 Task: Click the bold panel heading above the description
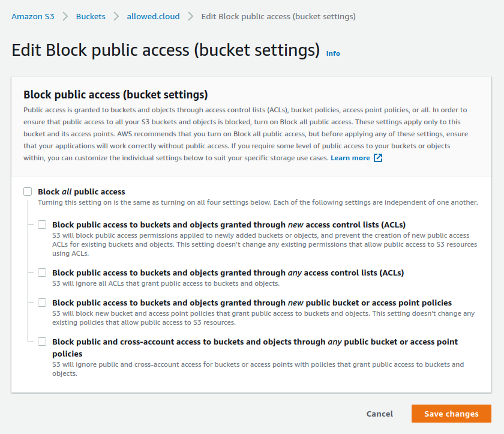pos(115,94)
